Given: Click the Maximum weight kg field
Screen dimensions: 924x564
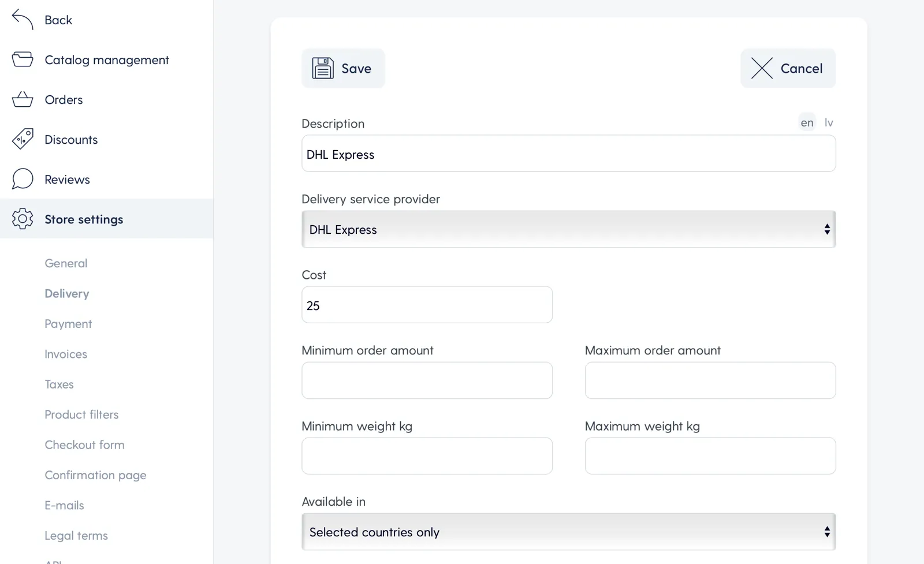Looking at the screenshot, I should (x=710, y=456).
